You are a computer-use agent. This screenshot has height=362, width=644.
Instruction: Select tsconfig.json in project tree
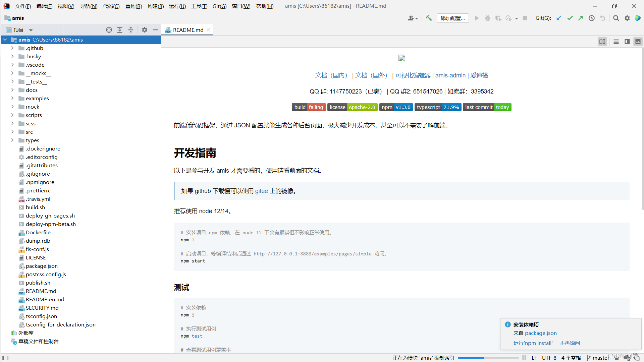tap(41, 316)
